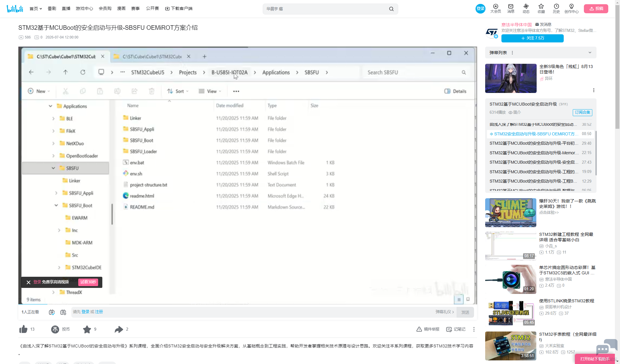Play playlist item with duration 22:15

[540, 153]
